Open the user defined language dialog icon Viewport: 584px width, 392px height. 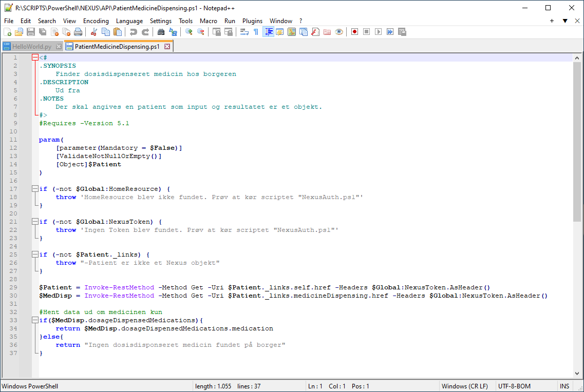280,32
